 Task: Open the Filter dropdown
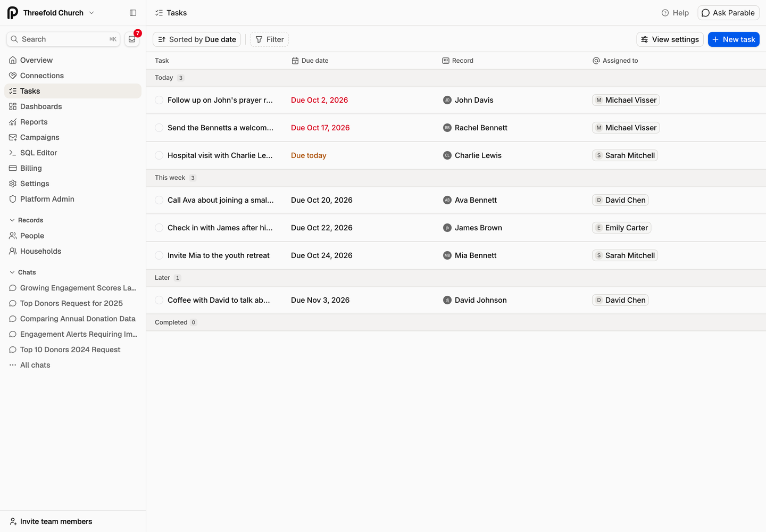[x=269, y=39]
